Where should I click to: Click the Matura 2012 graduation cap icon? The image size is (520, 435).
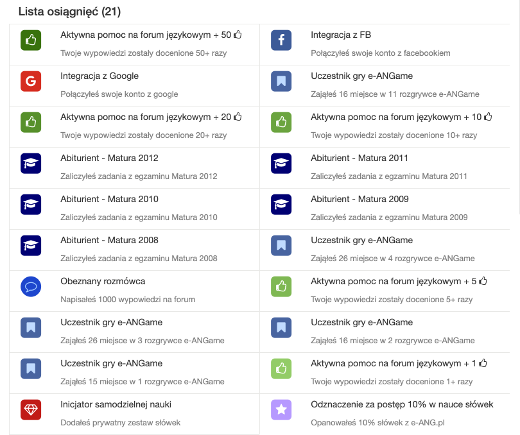(x=31, y=163)
